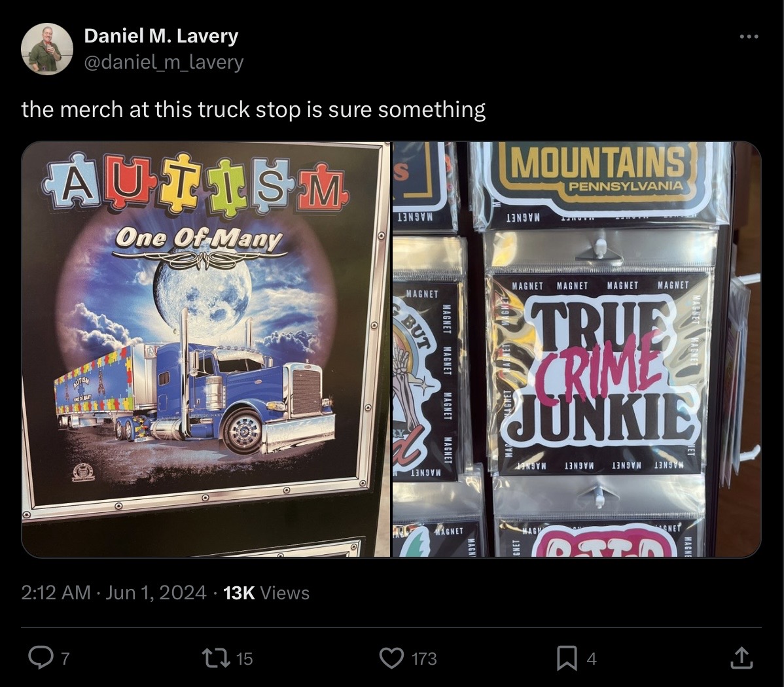
Task: Open the True Crime Junkie magnet photo
Action: click(577, 349)
